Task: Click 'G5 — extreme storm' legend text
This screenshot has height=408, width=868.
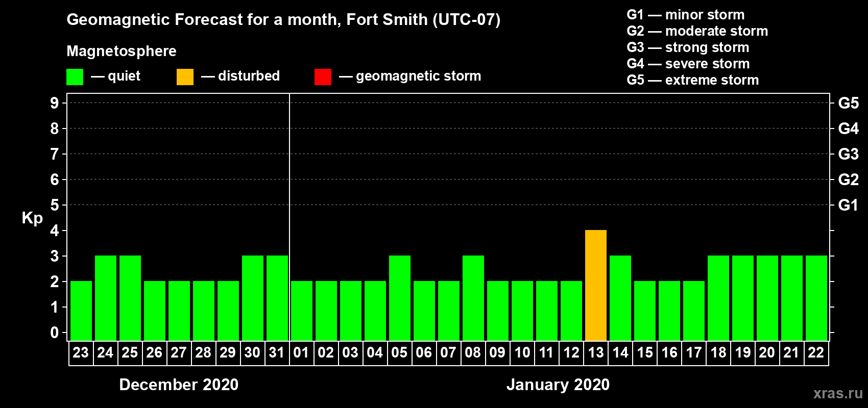Action: click(x=693, y=80)
